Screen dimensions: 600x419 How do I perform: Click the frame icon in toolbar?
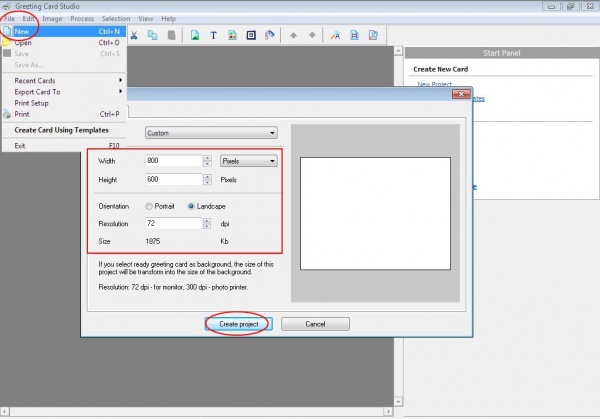point(251,34)
